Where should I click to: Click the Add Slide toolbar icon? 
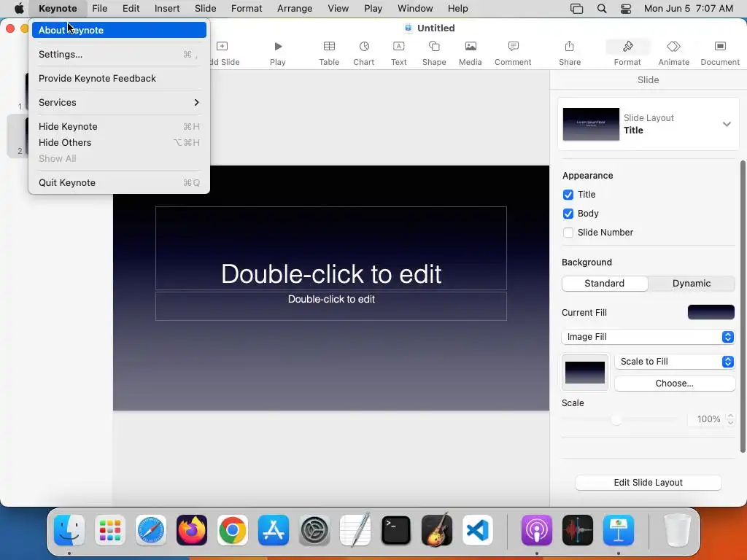[222, 47]
